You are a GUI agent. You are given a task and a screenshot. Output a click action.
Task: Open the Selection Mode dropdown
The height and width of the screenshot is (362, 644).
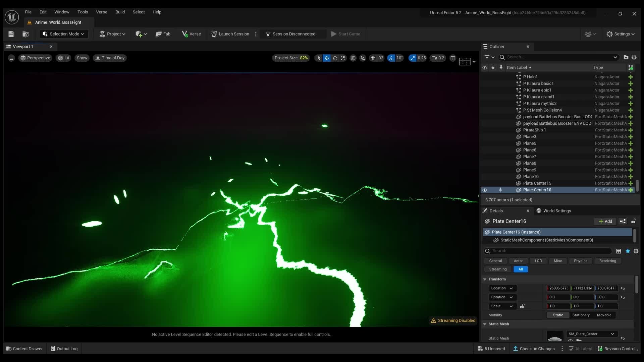click(x=64, y=34)
